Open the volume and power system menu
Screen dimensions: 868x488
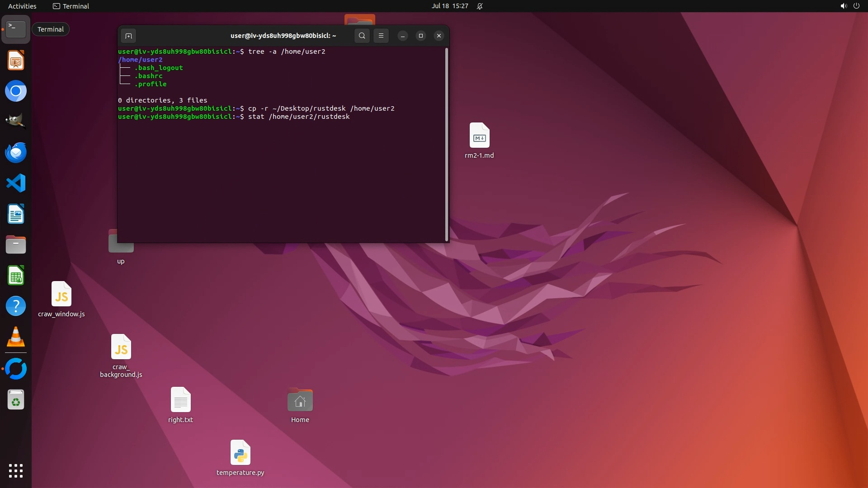point(849,6)
